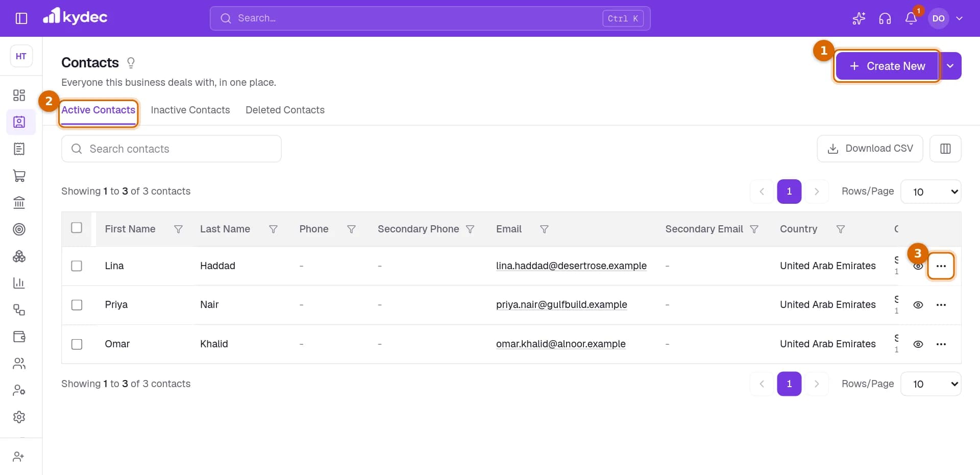Open the bar chart reports icon

coord(19,283)
